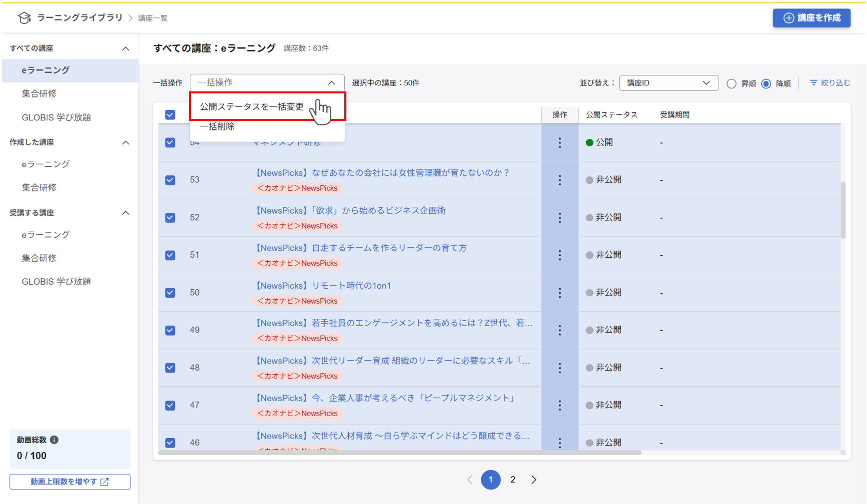Open the operations menu for マネジメント研修

tap(560, 142)
